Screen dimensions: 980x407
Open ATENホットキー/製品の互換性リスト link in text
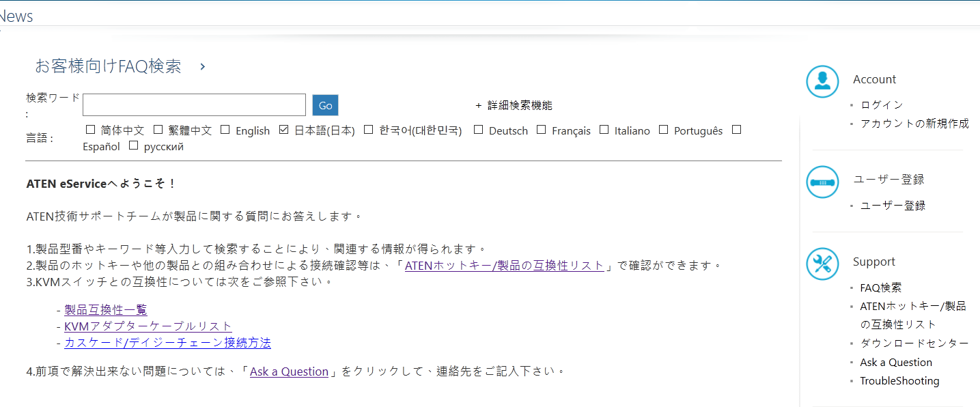(505, 266)
